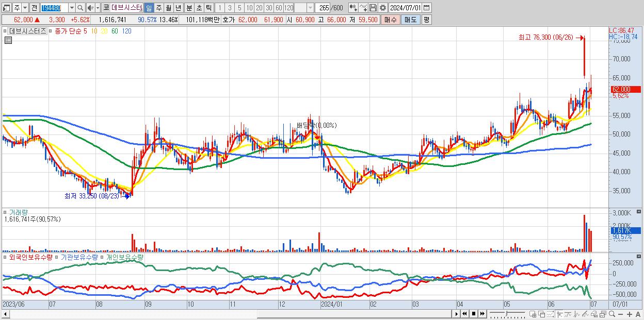
Task: Click the crosshair cursor icon in bottom toolbar
Action: 559,314
